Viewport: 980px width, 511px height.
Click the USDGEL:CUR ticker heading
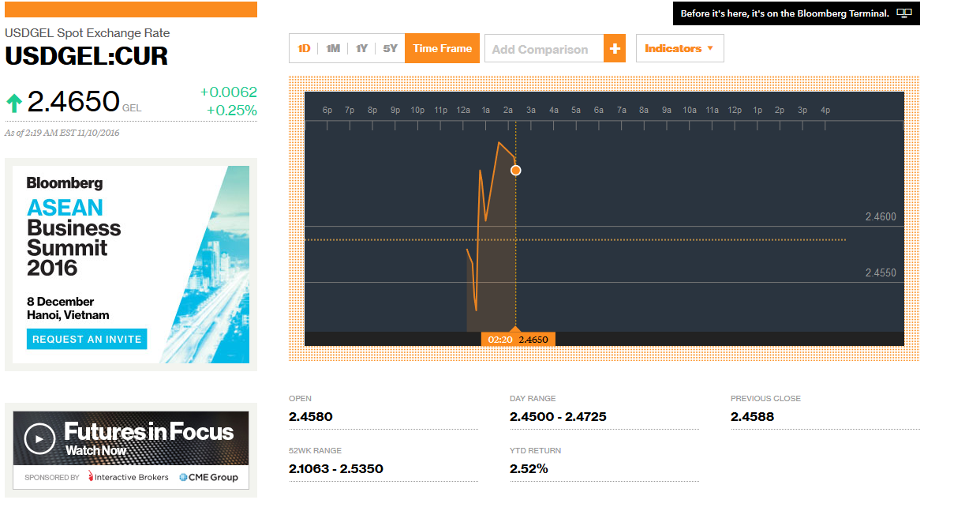coord(86,57)
